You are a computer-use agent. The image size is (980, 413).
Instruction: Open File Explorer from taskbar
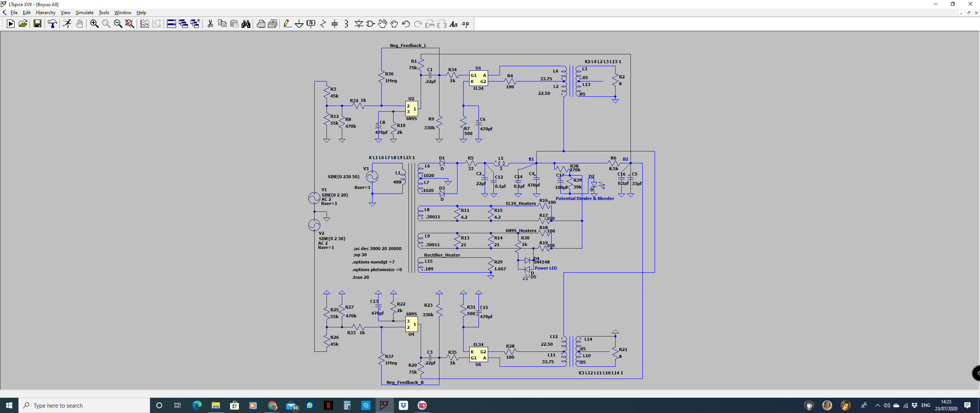(x=216, y=405)
